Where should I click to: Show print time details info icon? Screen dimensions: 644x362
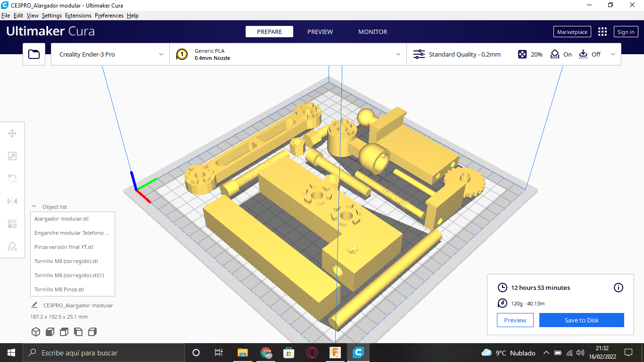click(x=619, y=288)
